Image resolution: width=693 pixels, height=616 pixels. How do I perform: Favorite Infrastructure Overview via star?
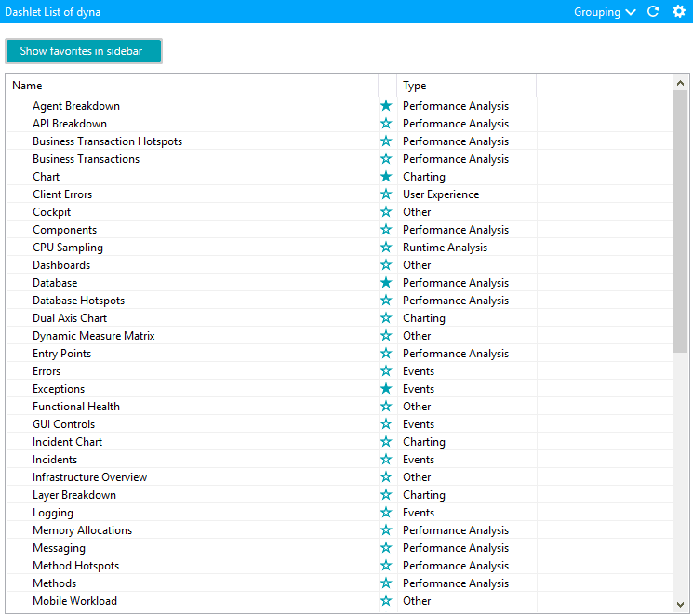386,477
